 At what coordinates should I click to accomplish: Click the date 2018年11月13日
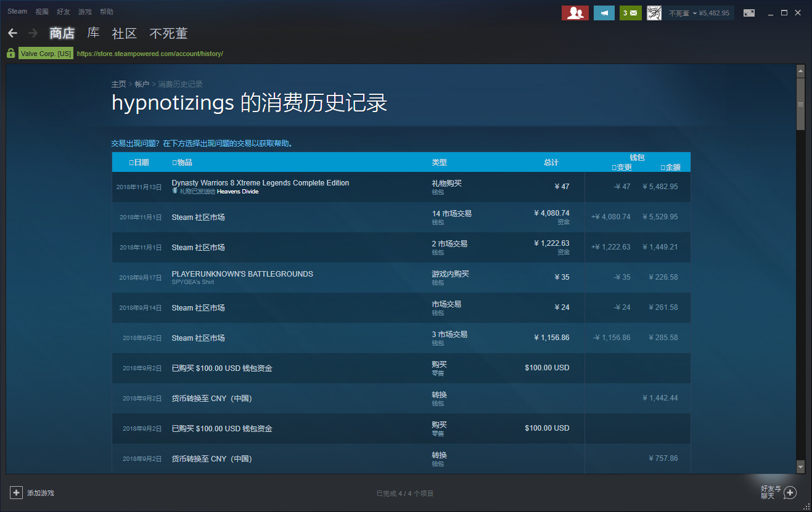pos(139,187)
